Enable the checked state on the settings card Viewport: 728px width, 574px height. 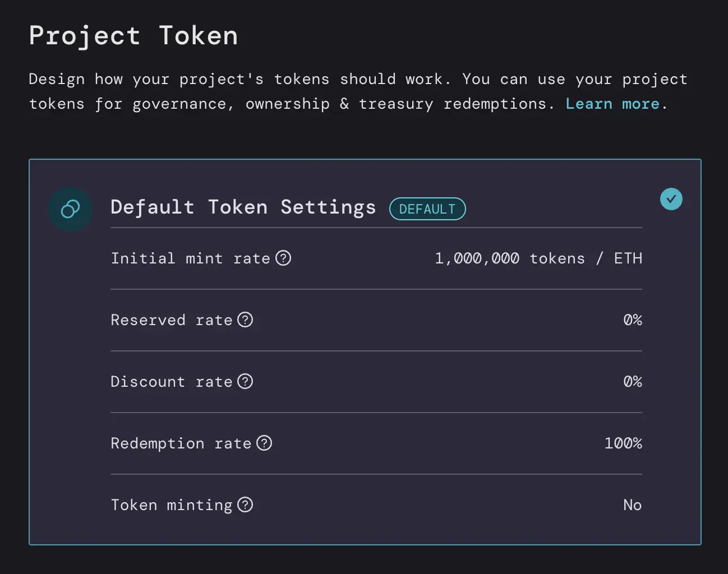671,199
